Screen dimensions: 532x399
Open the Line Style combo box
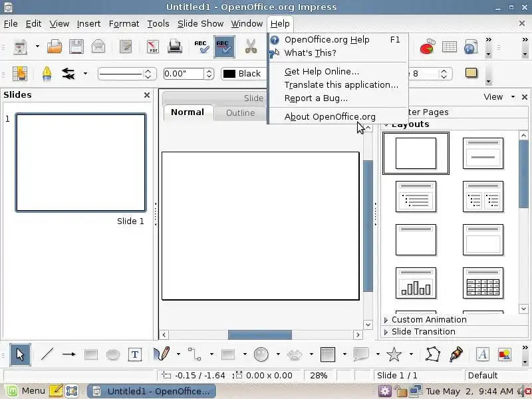127,74
